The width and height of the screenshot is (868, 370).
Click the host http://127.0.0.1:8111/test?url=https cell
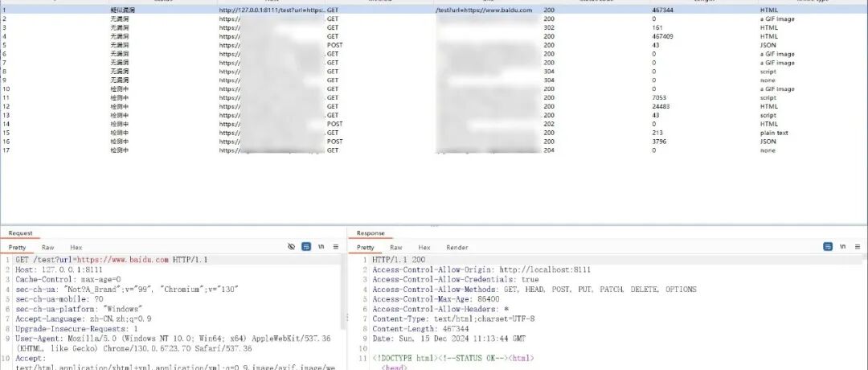click(x=272, y=10)
